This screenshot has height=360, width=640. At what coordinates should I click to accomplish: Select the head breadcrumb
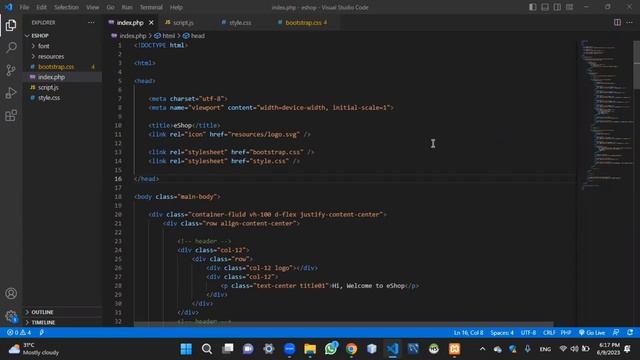[x=194, y=36]
